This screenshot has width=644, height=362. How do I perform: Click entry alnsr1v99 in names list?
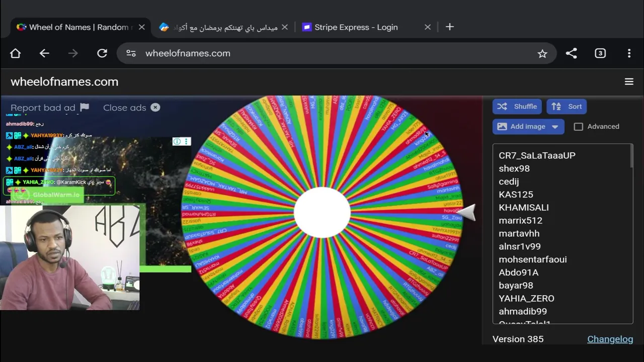click(520, 246)
